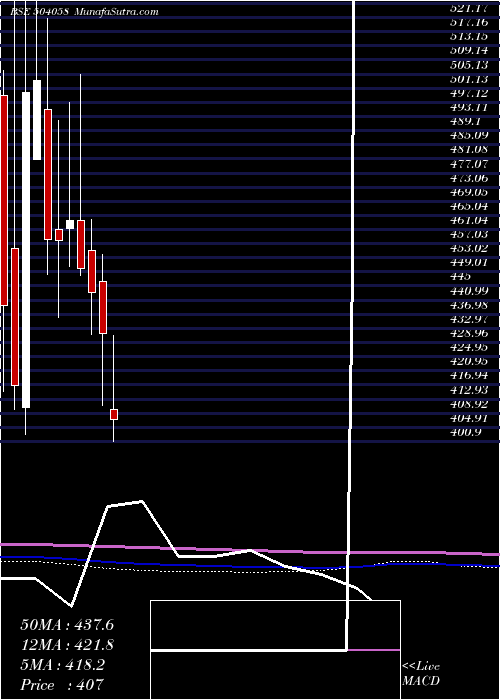Image resolution: width=500 pixels, height=700 pixels.
Task: Select the '50MA : 437.6' readout
Action: click(67, 625)
